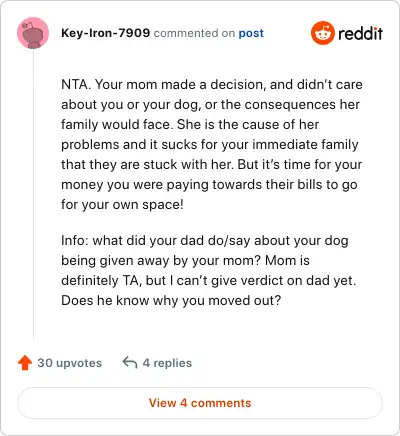This screenshot has width=400, height=436.
Task: Open the Reddit Snoo logo icon
Action: click(323, 33)
